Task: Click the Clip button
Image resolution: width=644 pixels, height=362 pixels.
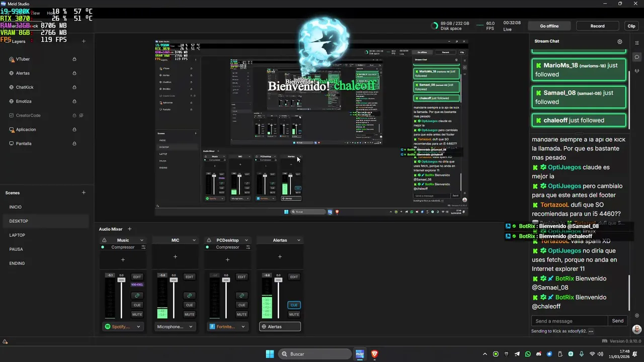Action: (631, 26)
